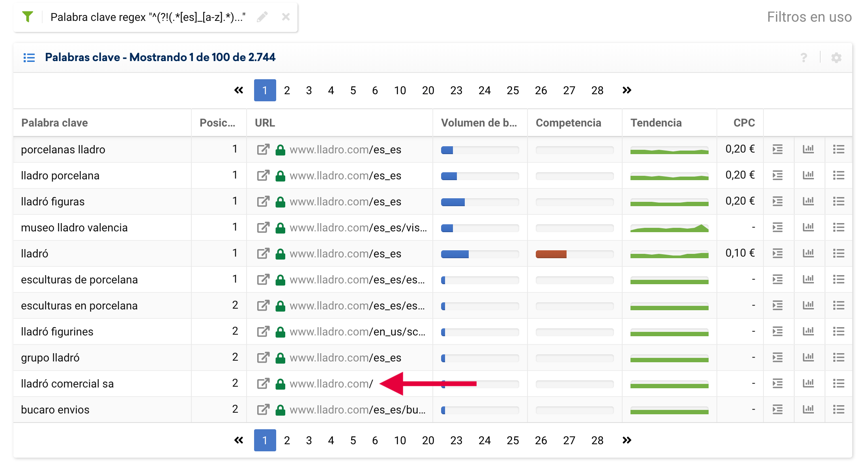Select current page 1 in top pagination
868x473 pixels.
pos(265,90)
